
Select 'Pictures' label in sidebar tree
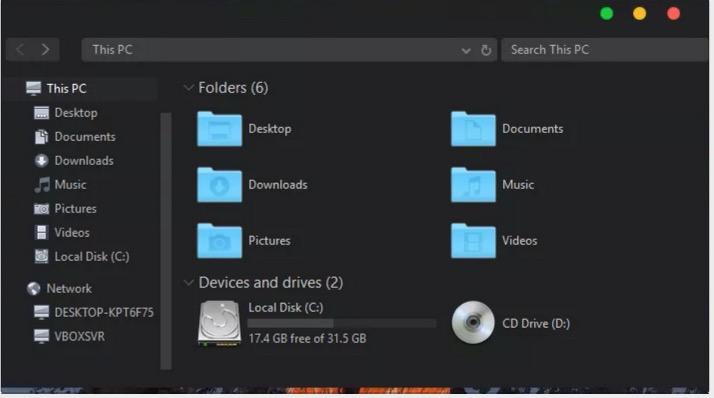[x=76, y=209]
